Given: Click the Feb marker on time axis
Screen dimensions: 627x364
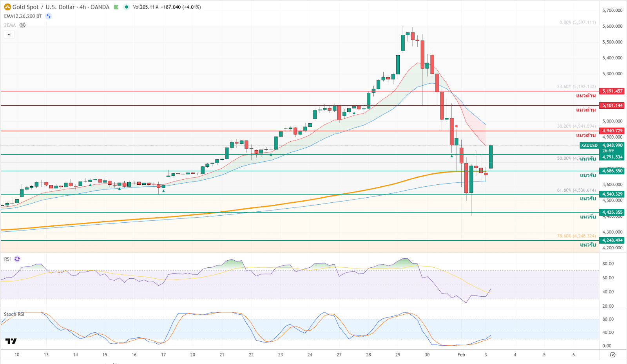Looking at the screenshot, I should click(x=461, y=355).
